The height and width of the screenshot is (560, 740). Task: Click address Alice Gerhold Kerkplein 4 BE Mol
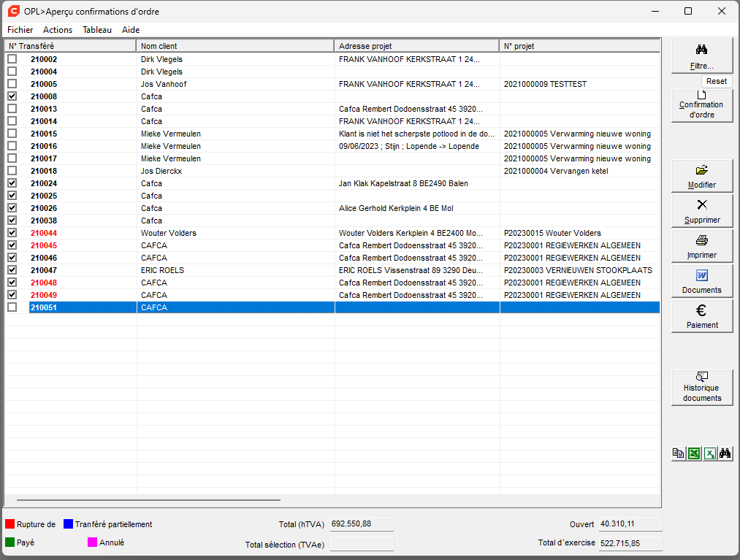tap(396, 208)
